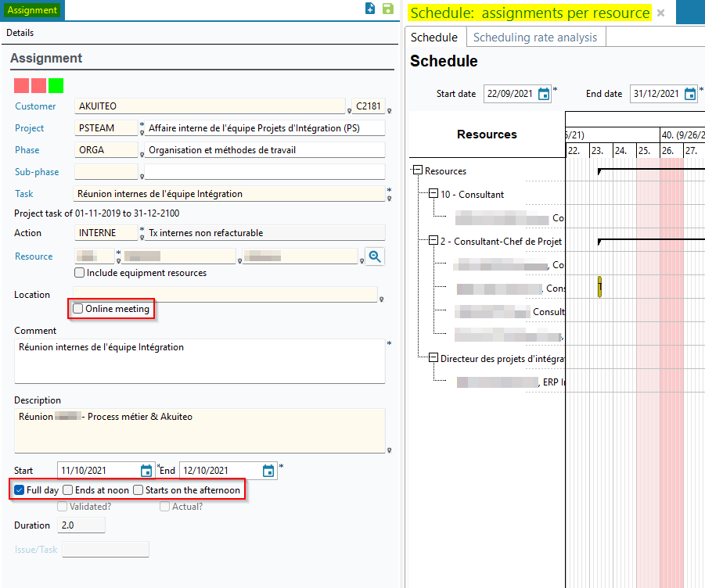The height and width of the screenshot is (588, 705).
Task: Collapse 2 - Consultant-Chef de Projet group
Action: [x=433, y=241]
